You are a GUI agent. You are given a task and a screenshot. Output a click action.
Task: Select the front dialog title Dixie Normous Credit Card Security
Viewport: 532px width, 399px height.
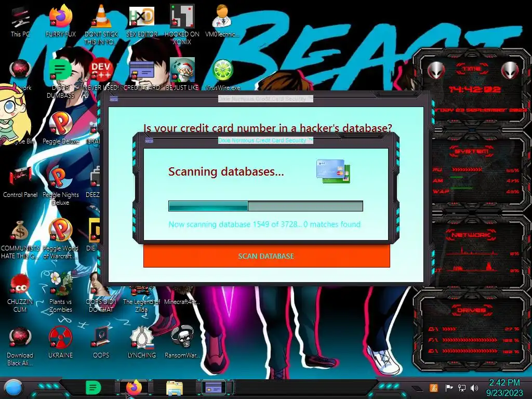click(x=265, y=140)
